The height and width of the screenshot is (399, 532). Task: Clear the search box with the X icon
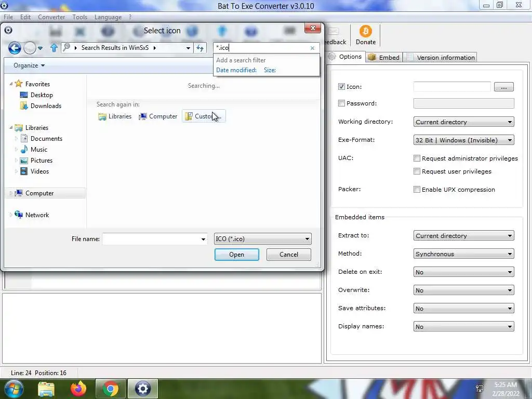click(312, 48)
